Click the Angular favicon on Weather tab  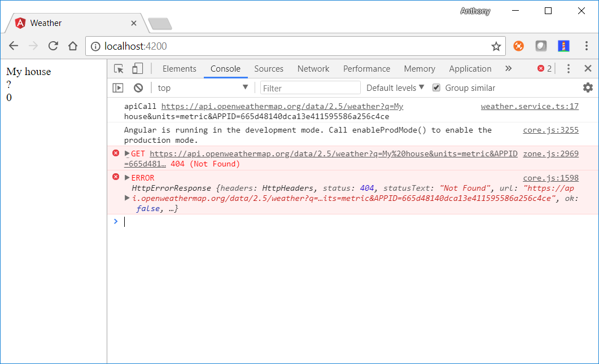click(x=20, y=23)
